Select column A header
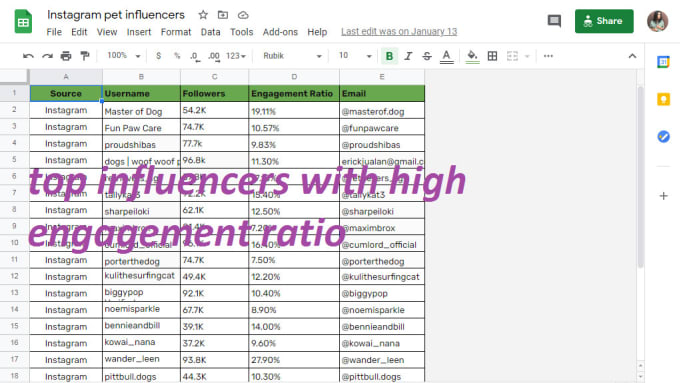Viewport: 680px width, 383px height. 66,77
